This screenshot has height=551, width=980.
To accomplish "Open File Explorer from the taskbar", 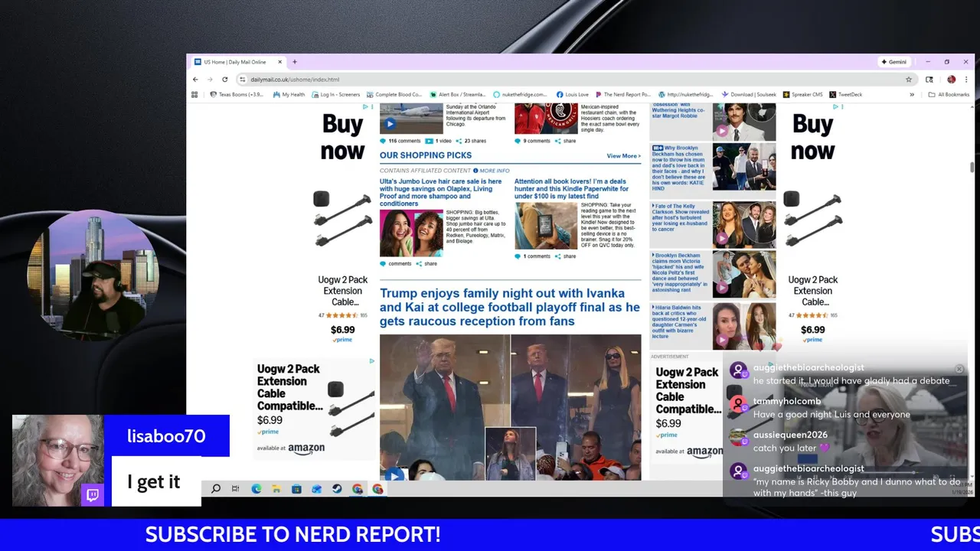I will (276, 489).
